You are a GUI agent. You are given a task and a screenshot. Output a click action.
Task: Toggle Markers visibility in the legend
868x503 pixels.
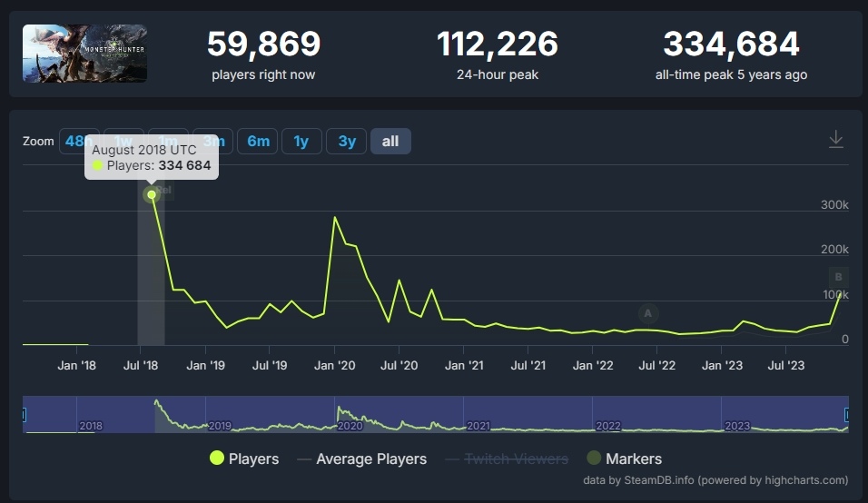(624, 459)
